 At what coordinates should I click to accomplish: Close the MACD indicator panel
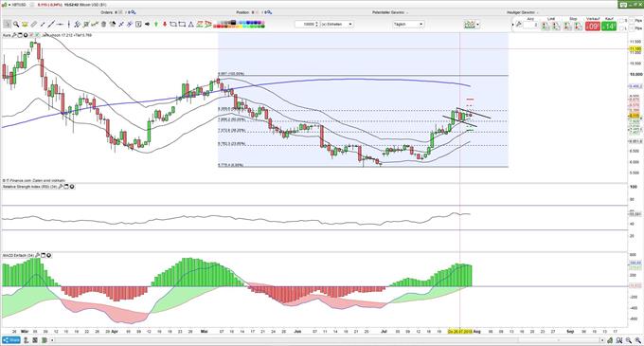(x=49, y=256)
